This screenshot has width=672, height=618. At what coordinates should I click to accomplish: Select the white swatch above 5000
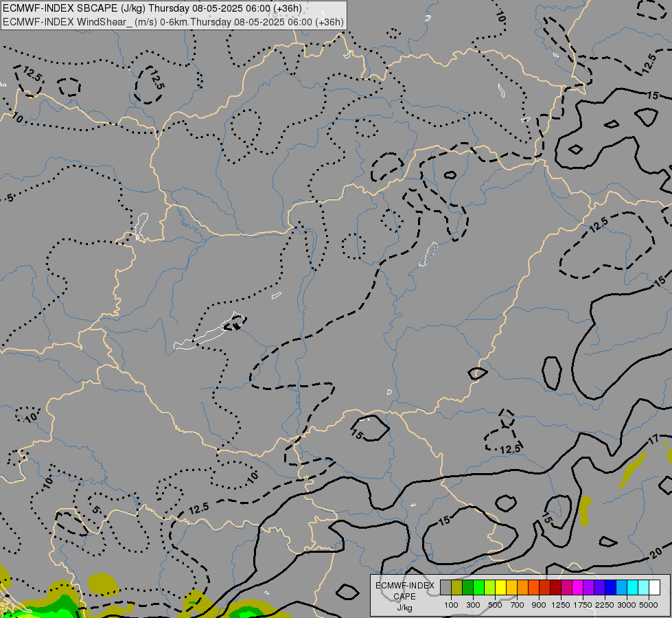[x=654, y=587]
